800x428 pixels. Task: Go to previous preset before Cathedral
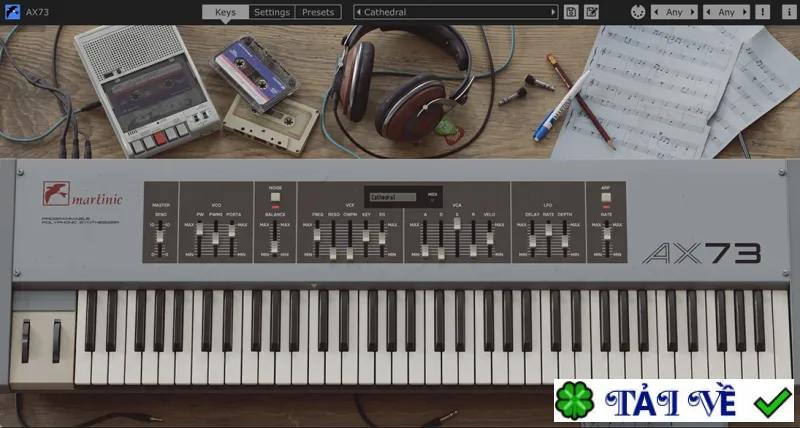359,12
